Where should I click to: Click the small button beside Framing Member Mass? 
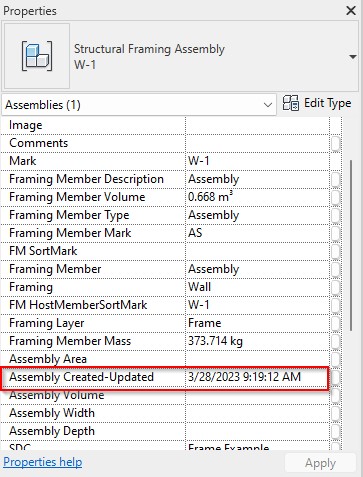click(336, 341)
